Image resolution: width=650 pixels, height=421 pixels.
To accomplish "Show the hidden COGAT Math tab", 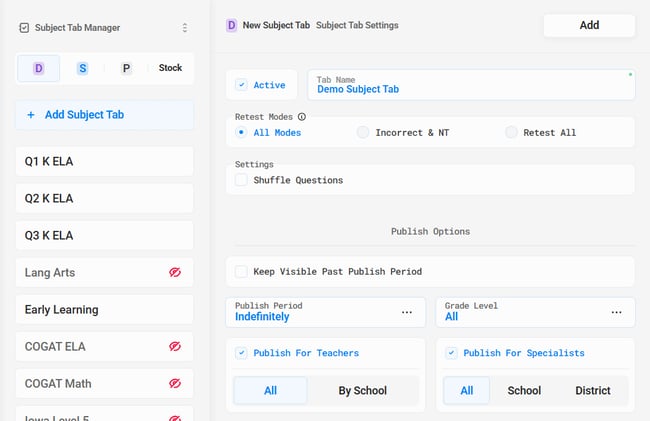I will point(175,384).
